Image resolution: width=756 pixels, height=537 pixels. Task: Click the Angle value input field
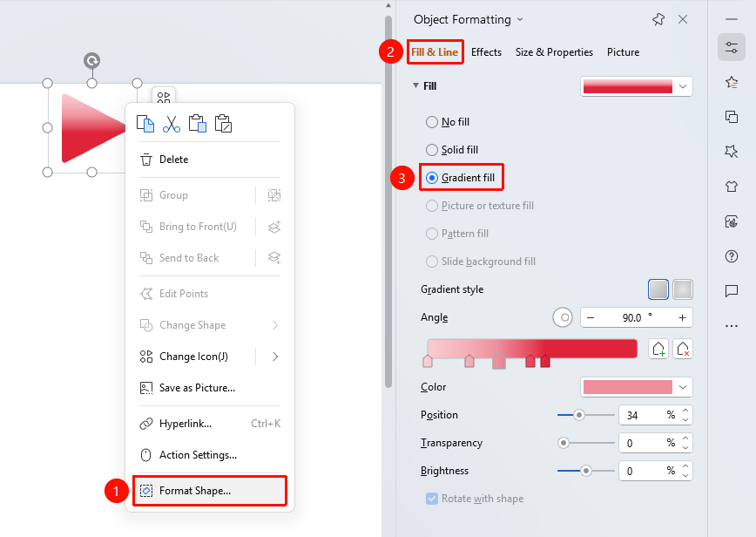(x=637, y=317)
